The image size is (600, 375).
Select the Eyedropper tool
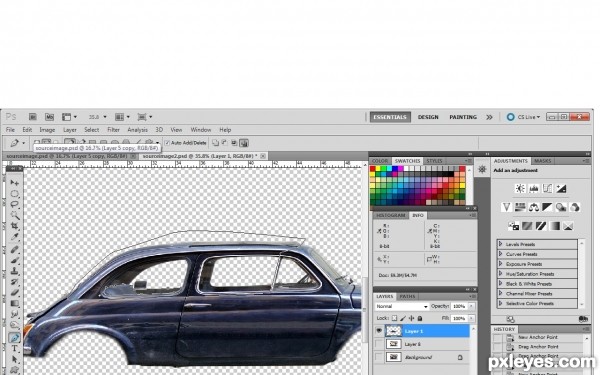pos(15,237)
